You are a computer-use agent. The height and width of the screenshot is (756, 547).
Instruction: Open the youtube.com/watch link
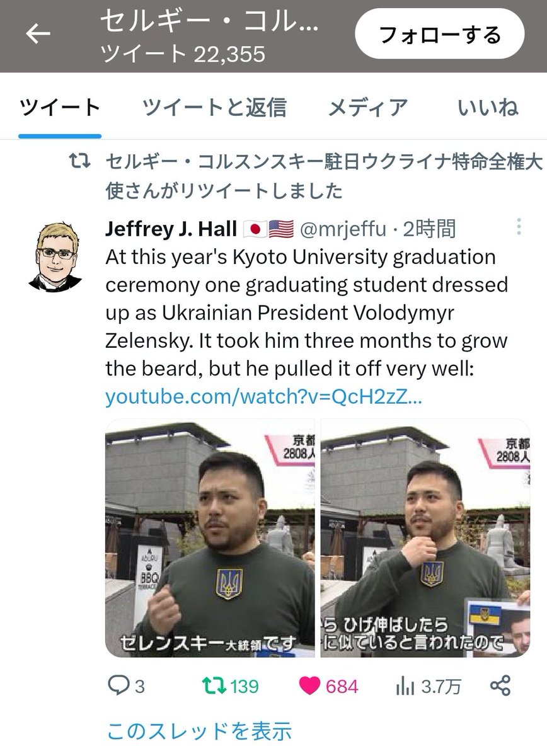coord(263,398)
